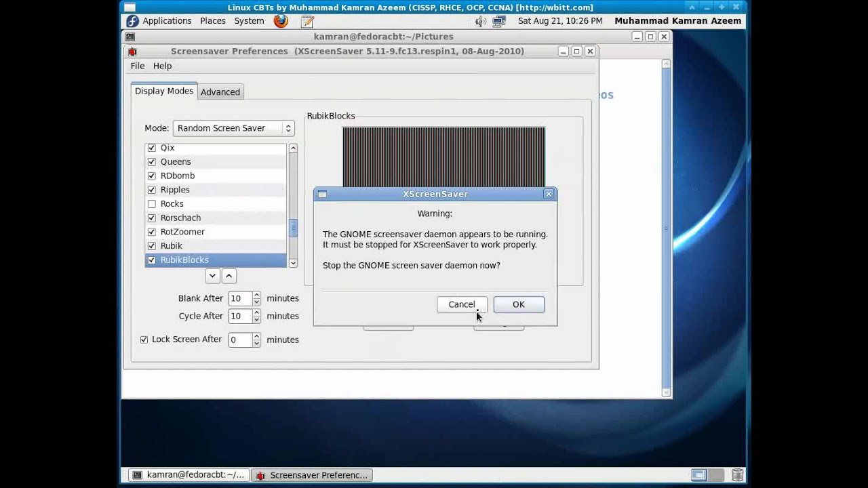
Task: Open the clock showing Sat Aug 21
Action: [560, 21]
